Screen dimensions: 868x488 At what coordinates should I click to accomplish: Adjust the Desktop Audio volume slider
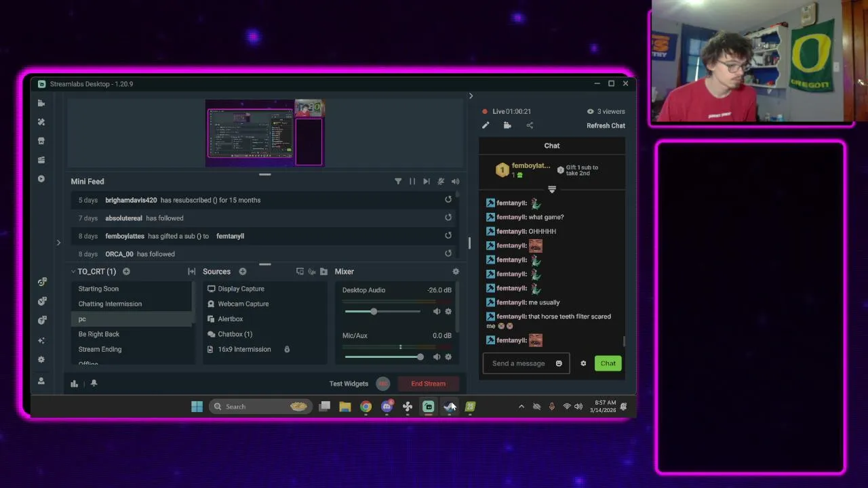382,311
